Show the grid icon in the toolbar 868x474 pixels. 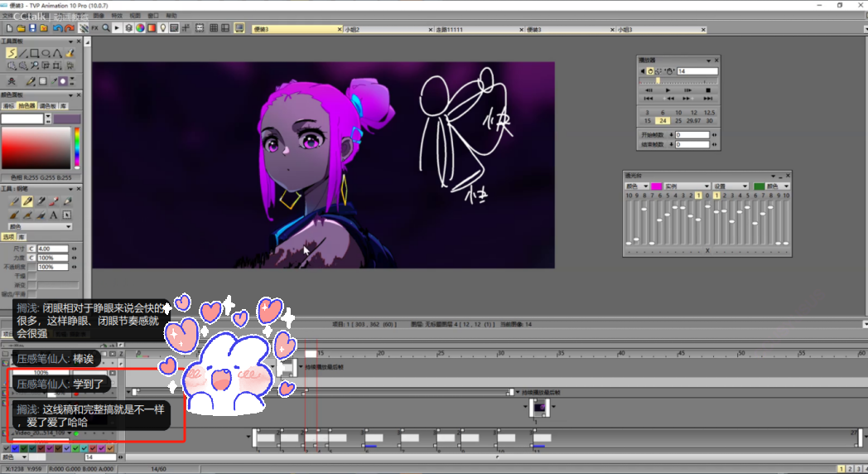pyautogui.click(x=214, y=28)
